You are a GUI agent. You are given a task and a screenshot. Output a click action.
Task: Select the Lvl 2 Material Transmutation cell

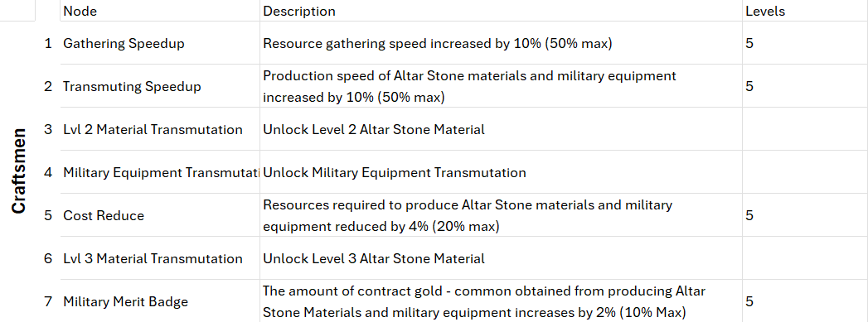click(160, 129)
